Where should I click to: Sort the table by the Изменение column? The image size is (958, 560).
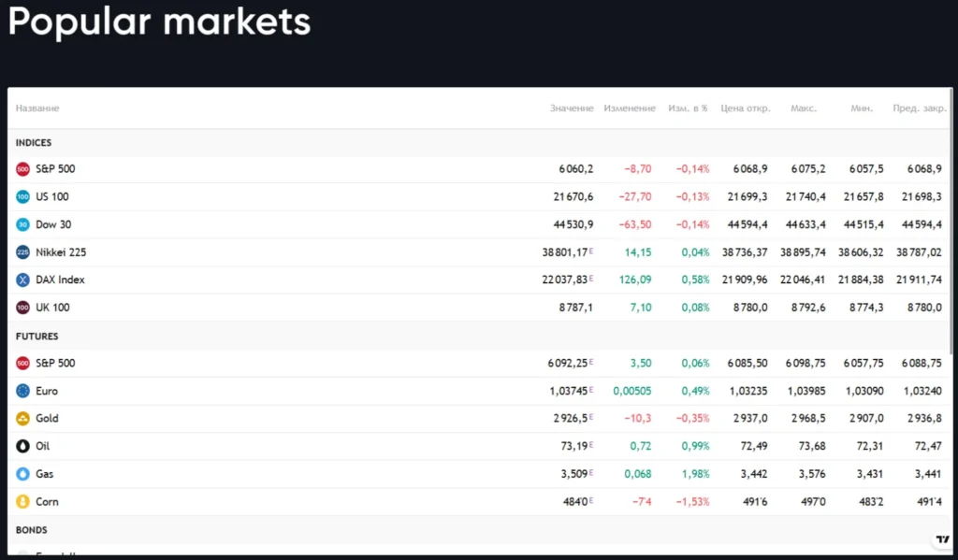[630, 108]
